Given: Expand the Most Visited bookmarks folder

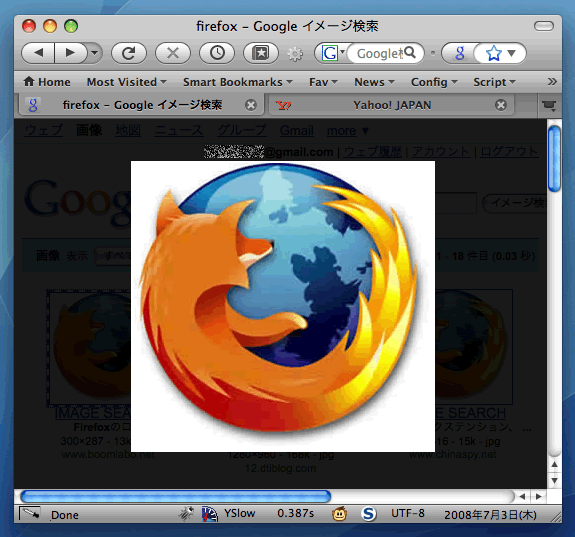Looking at the screenshot, I should click(x=127, y=82).
